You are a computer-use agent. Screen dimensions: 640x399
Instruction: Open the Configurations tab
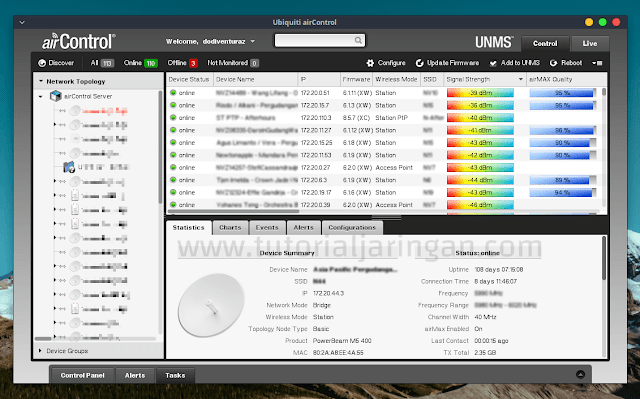(352, 227)
